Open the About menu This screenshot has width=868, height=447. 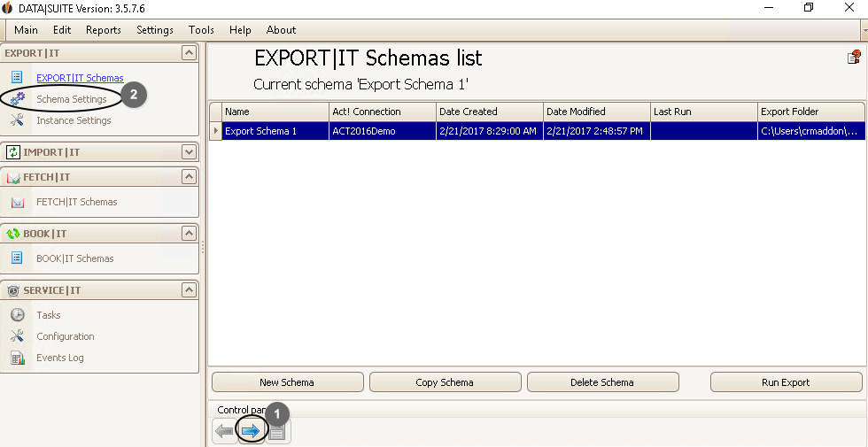tap(282, 30)
